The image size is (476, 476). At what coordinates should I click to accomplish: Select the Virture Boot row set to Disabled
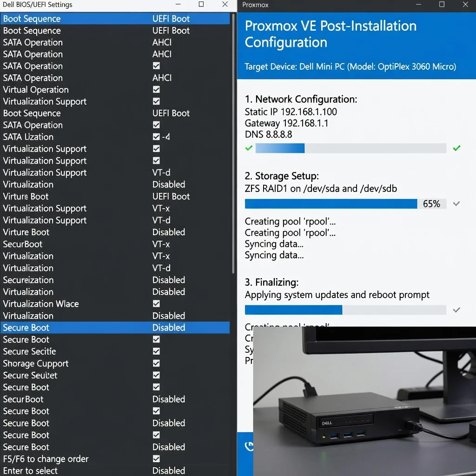pos(115,232)
